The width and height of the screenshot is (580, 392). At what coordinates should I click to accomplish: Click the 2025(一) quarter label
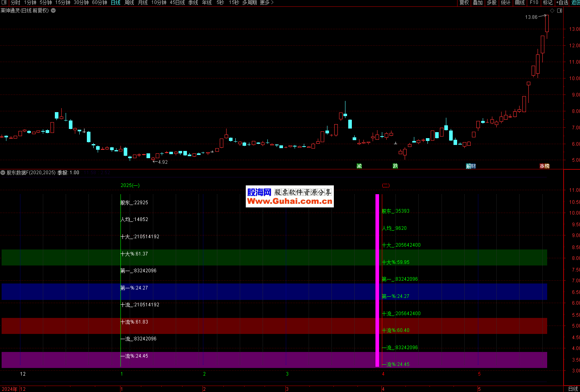point(130,185)
